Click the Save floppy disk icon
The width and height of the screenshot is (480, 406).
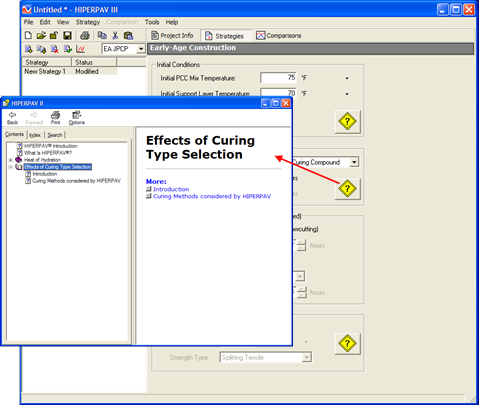pyautogui.click(x=68, y=35)
